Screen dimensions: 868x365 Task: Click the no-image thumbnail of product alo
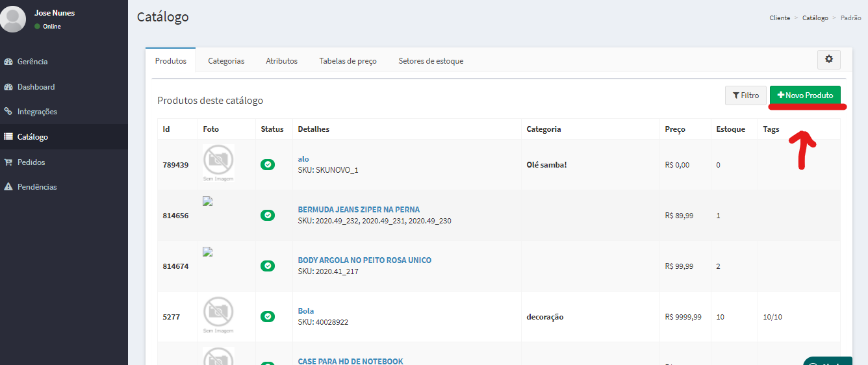218,163
